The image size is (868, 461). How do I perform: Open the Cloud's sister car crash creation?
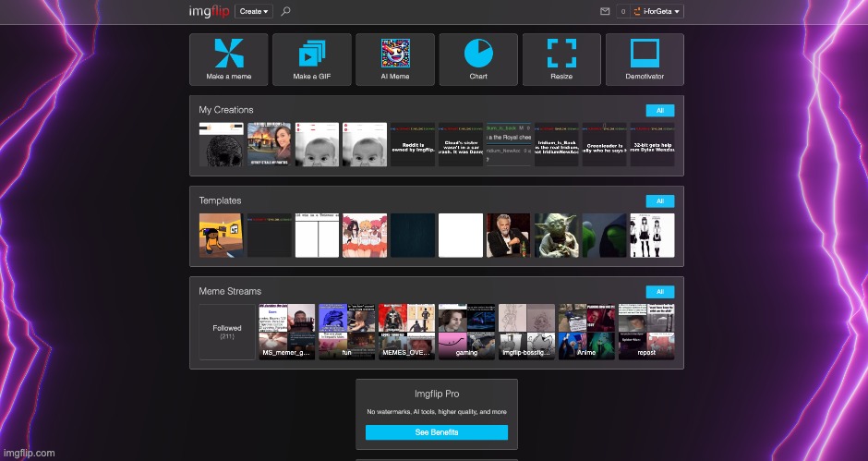coord(461,145)
